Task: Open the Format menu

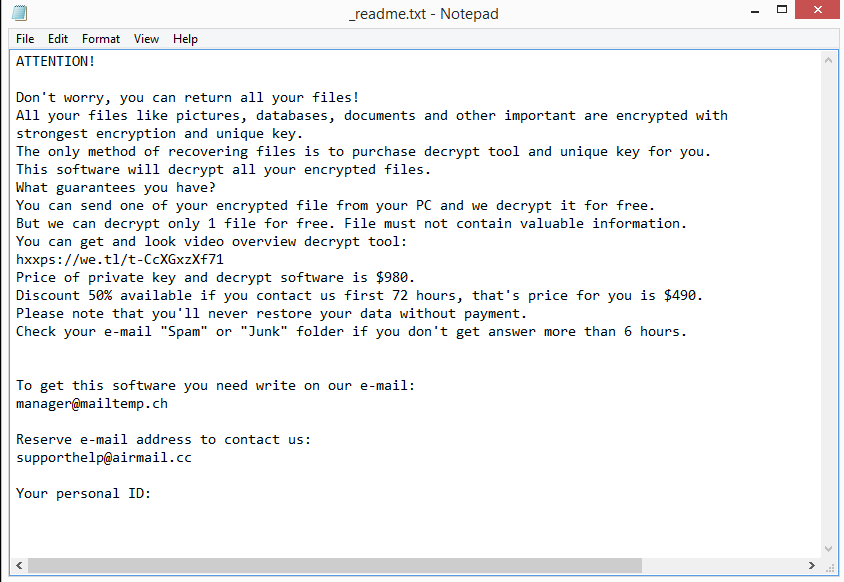Action: tap(101, 39)
